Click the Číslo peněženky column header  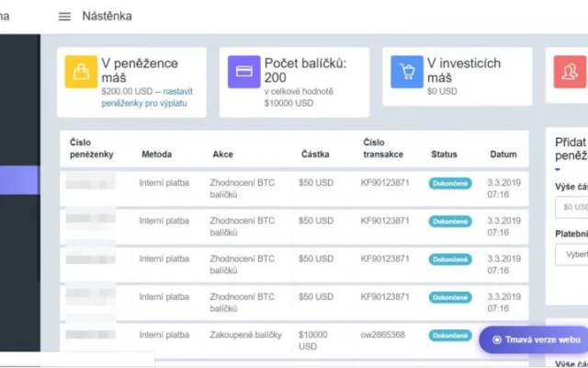click(92, 148)
